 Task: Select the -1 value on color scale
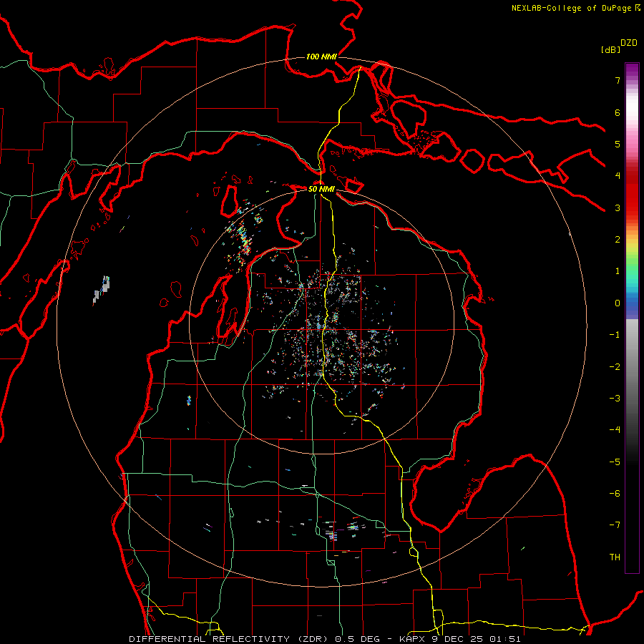[x=615, y=335]
